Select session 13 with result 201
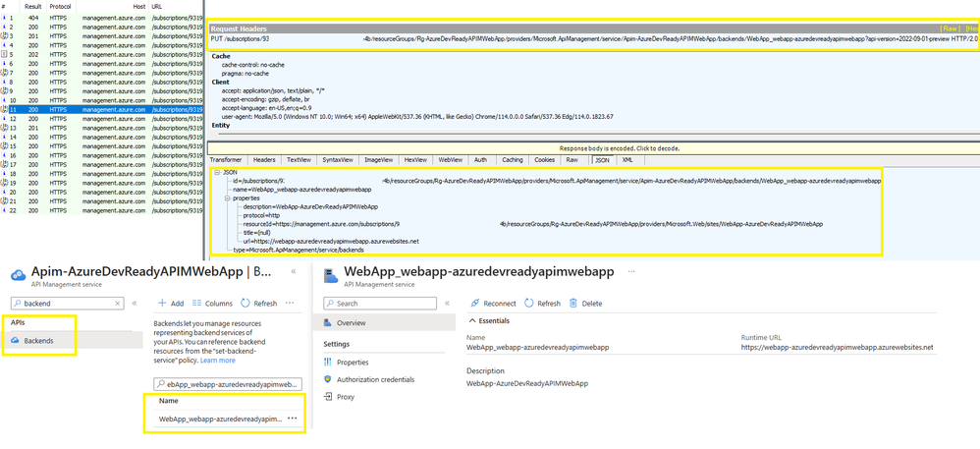This screenshot has width=980, height=449. [x=101, y=128]
